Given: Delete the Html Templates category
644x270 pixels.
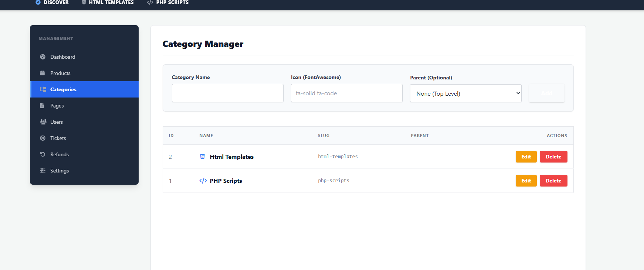Looking at the screenshot, I should pos(553,157).
